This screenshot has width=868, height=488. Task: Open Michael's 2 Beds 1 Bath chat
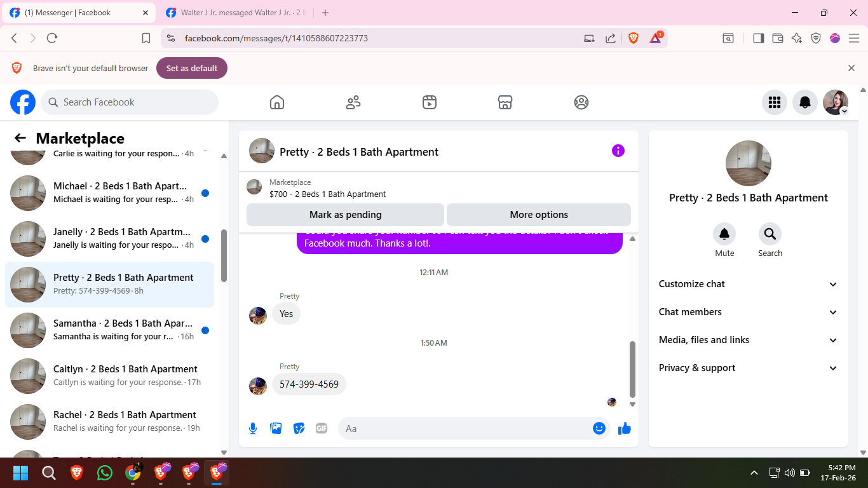[x=110, y=193]
